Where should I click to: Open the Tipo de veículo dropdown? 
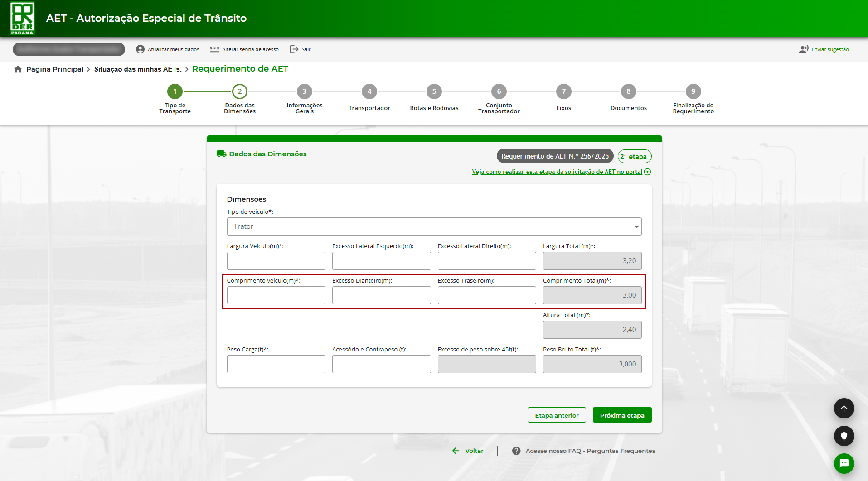point(434,226)
